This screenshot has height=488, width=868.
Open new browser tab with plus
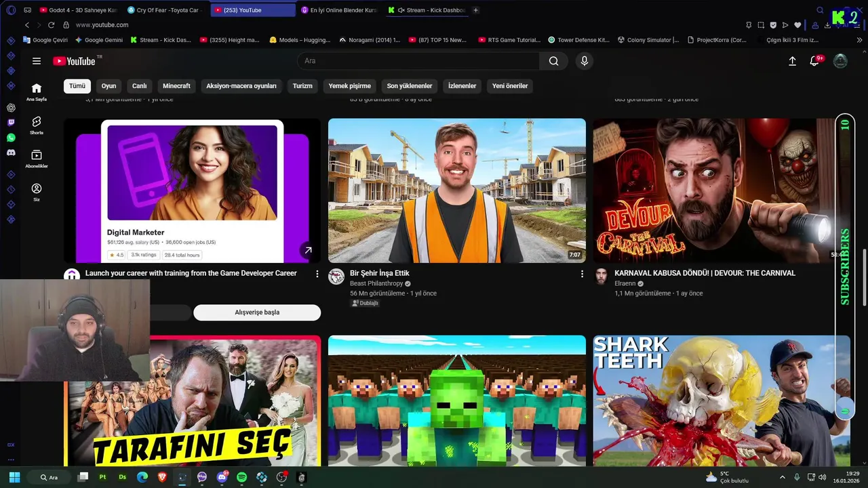tap(475, 10)
